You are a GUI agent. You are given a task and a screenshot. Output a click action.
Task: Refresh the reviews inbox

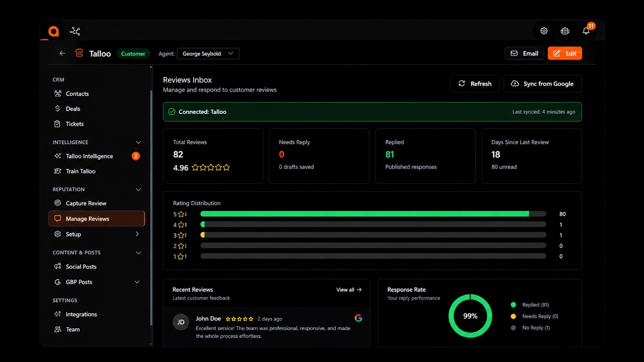[x=475, y=84]
